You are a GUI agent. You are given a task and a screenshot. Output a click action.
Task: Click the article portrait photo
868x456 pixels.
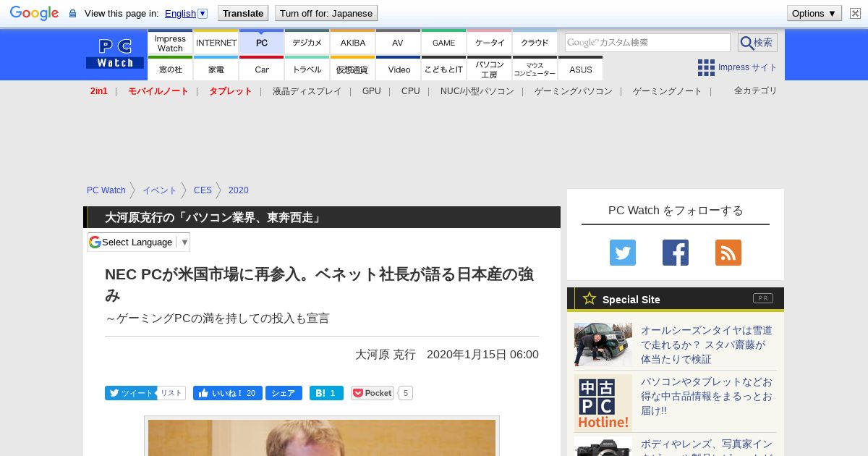point(322,437)
